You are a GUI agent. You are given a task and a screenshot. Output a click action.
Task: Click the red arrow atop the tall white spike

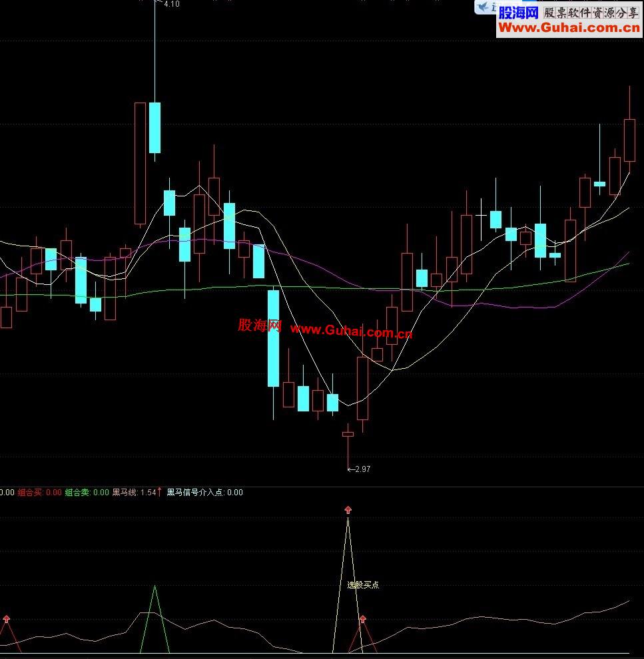click(x=348, y=510)
